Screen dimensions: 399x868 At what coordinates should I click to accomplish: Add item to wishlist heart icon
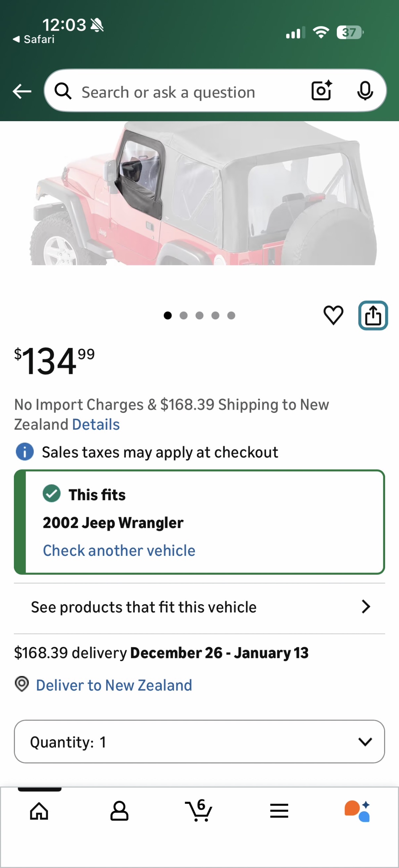click(x=333, y=315)
